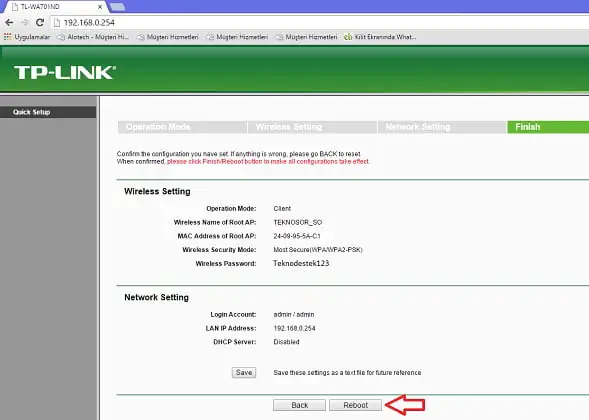Click the MAC address 24-09-95-5A-C1
Screen dimensions: 589x420
click(297, 236)
